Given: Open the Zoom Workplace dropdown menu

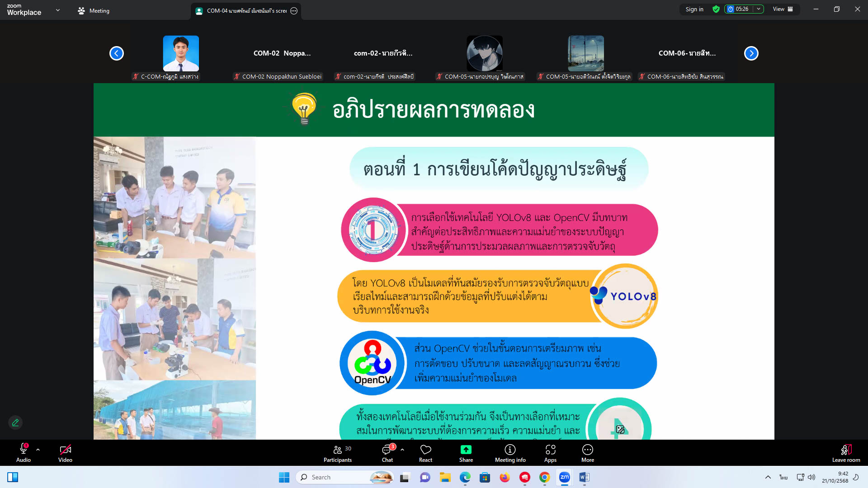Looking at the screenshot, I should coord(57,10).
